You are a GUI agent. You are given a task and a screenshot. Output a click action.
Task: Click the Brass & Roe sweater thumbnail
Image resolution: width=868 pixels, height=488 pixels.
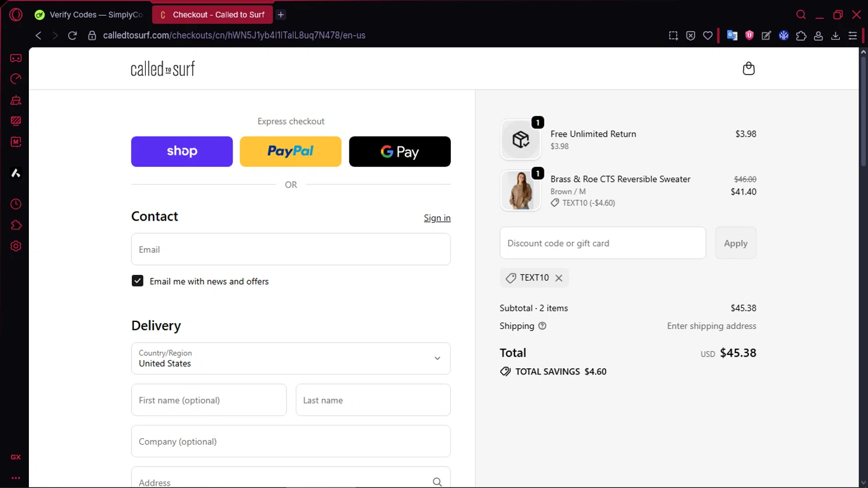click(520, 190)
